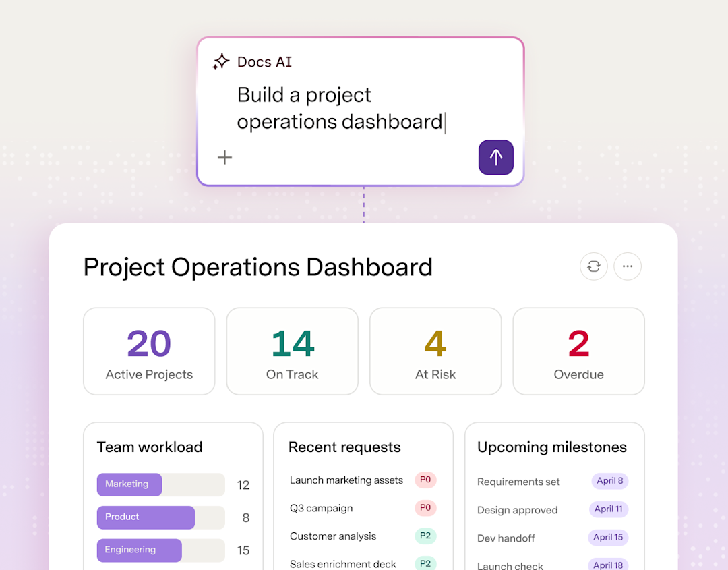Click the P2 badge for Sales enrichment deck
This screenshot has height=570, width=728.
425,563
